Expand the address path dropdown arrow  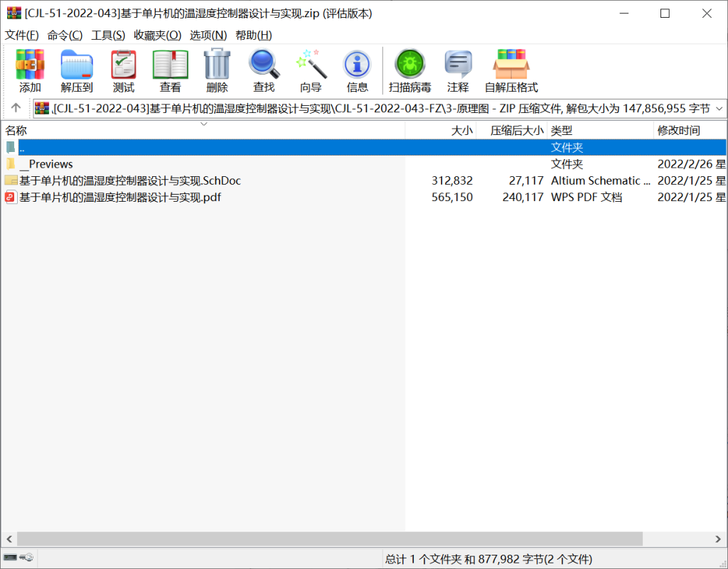click(717, 109)
